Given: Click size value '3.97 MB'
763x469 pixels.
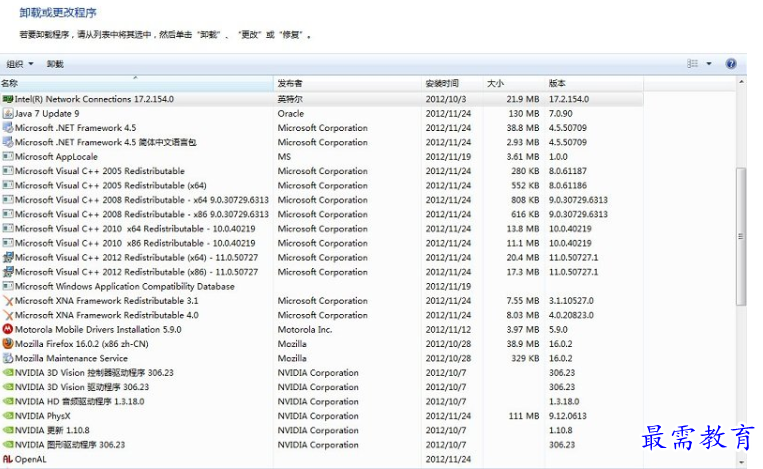Looking at the screenshot, I should tap(523, 329).
